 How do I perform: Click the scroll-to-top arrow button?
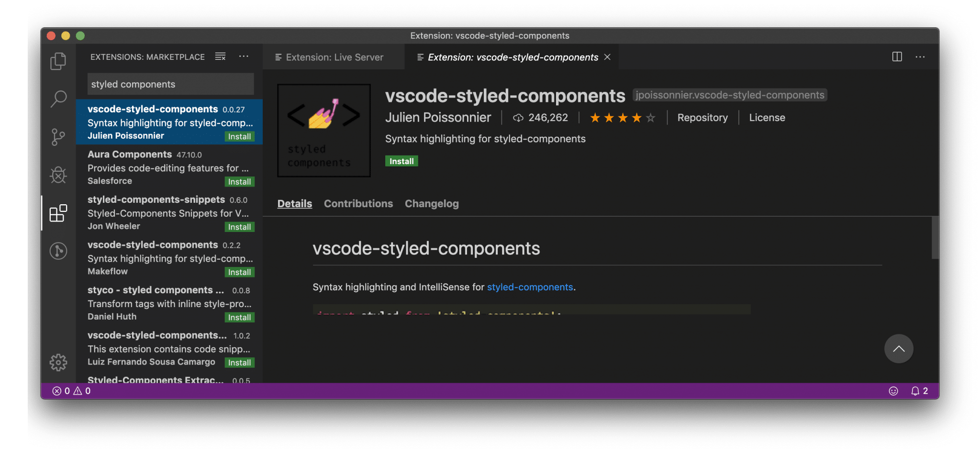pyautogui.click(x=898, y=349)
